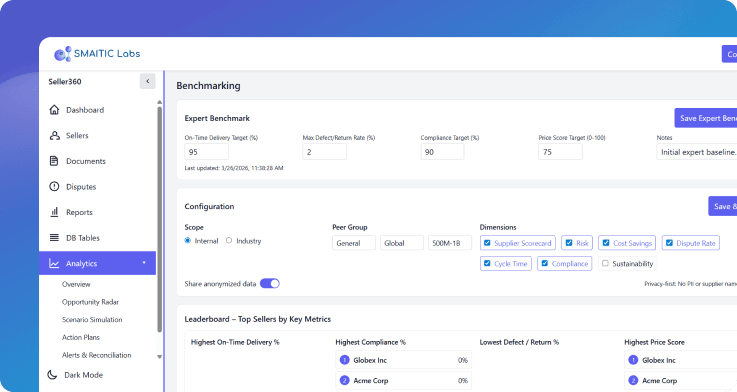Go to Scenario Simulation

92,320
